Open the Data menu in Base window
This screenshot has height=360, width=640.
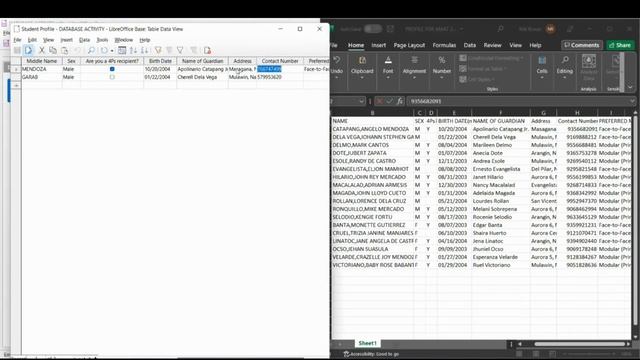(84, 40)
